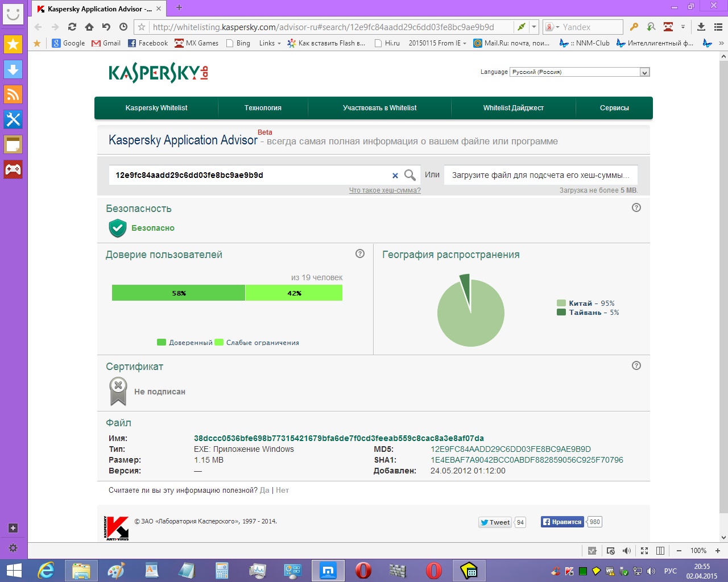
Task: Open the RSS feed reader sidebar icon
Action: click(13, 94)
